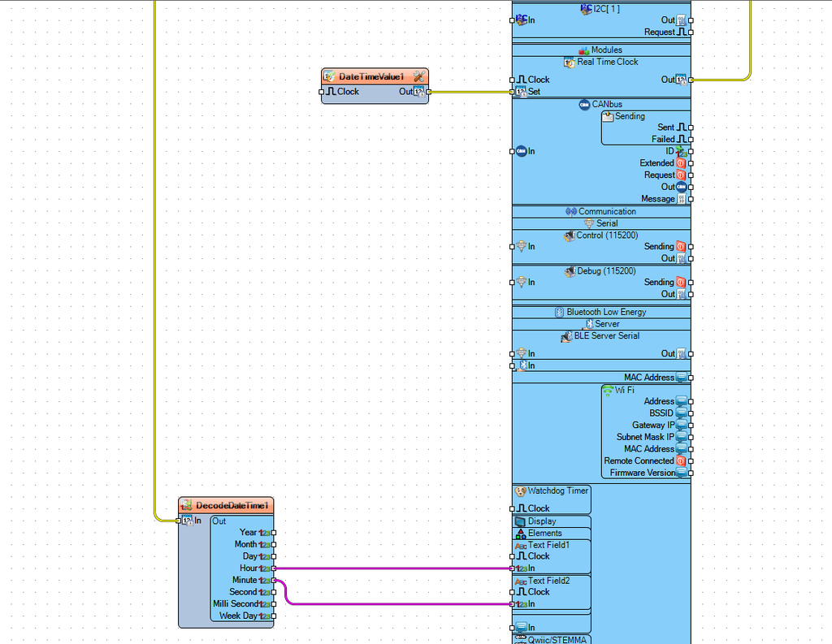Image resolution: width=832 pixels, height=644 pixels.
Task: Click the CANbus Sending envelope icon
Action: coord(608,116)
